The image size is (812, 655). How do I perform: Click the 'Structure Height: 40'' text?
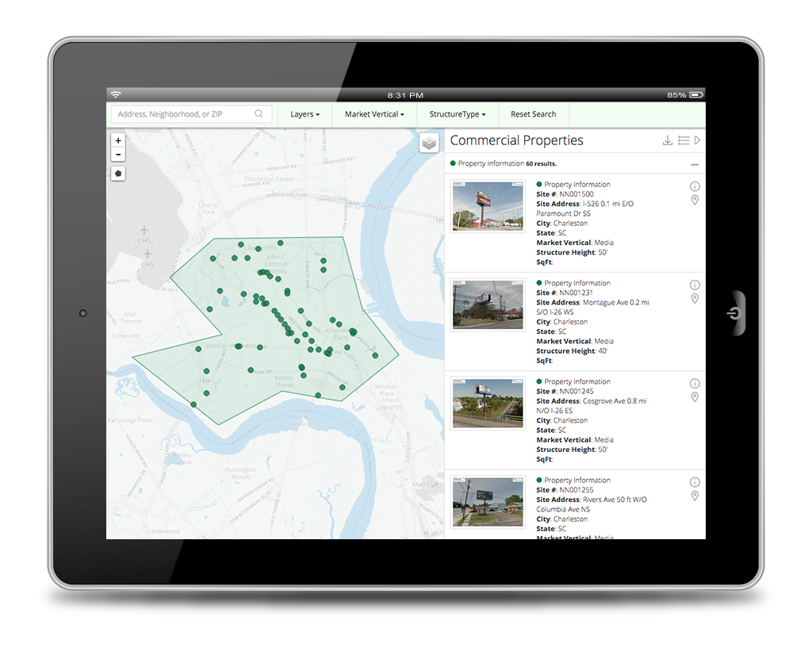(x=573, y=351)
